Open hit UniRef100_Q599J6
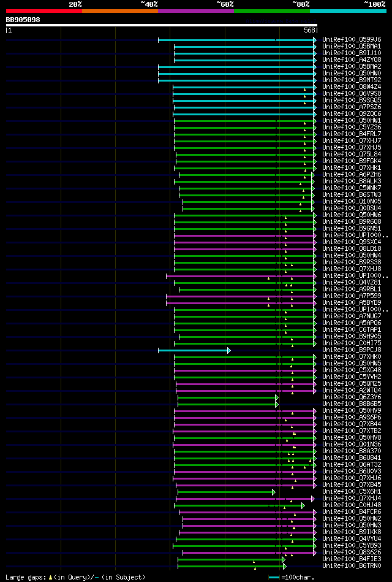 [x=352, y=40]
